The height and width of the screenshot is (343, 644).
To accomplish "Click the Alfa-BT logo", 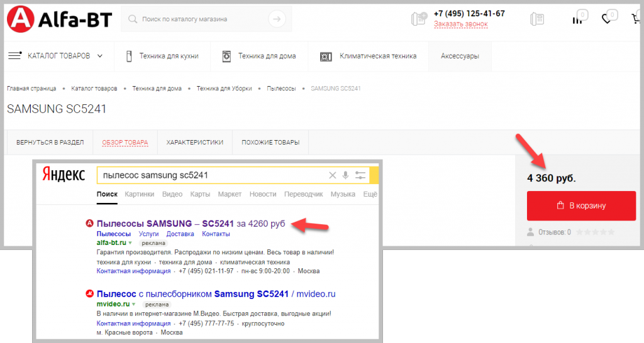I will coord(58,19).
